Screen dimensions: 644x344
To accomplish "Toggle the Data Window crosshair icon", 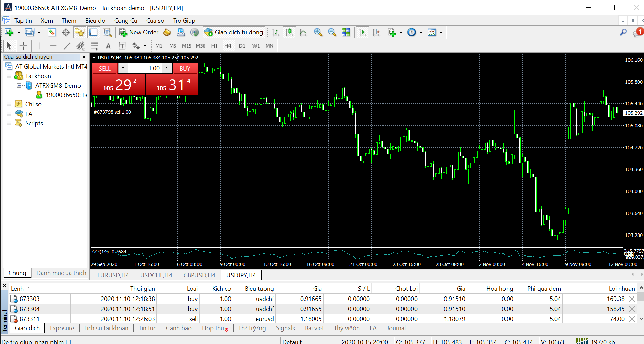I will click(x=66, y=32).
